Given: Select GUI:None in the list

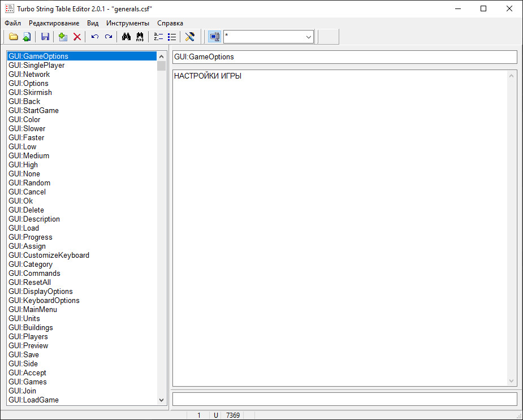Looking at the screenshot, I should tap(82, 174).
